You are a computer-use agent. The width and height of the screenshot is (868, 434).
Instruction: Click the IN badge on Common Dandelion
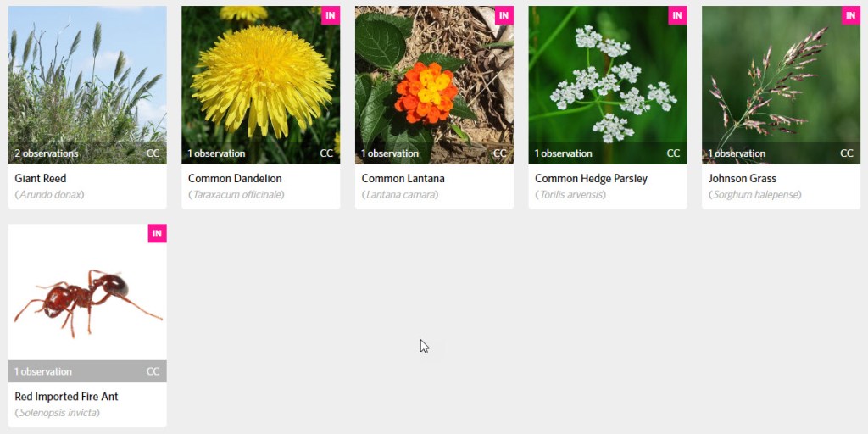pos(331,15)
